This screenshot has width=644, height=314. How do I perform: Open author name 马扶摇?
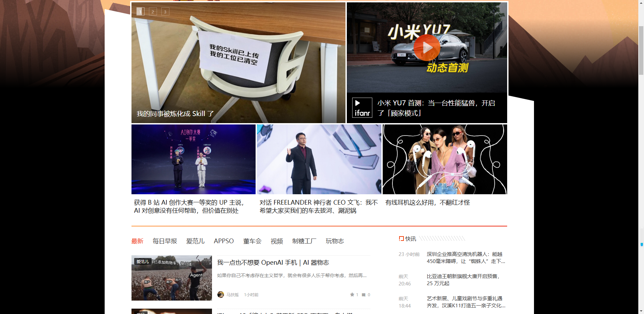(x=232, y=295)
